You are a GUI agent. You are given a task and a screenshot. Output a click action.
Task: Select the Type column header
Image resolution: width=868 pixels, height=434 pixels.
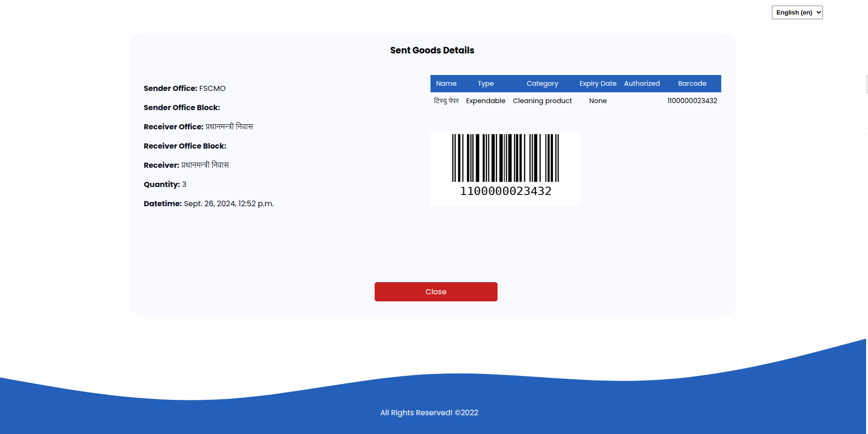[x=485, y=83]
